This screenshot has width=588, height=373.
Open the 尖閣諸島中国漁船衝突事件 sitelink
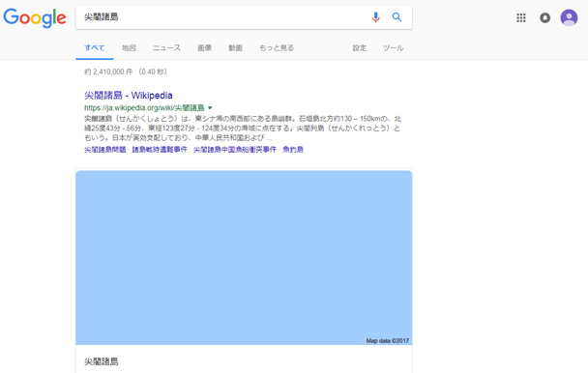(235, 150)
